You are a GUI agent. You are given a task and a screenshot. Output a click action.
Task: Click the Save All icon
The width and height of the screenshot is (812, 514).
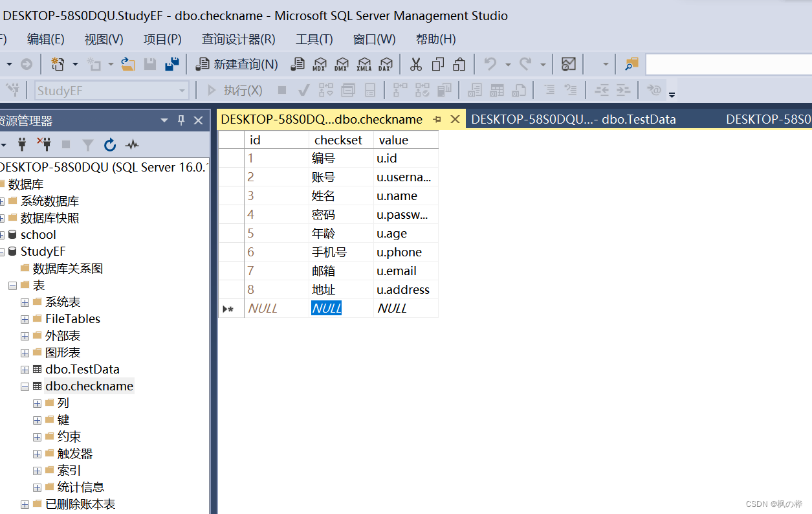coord(171,64)
